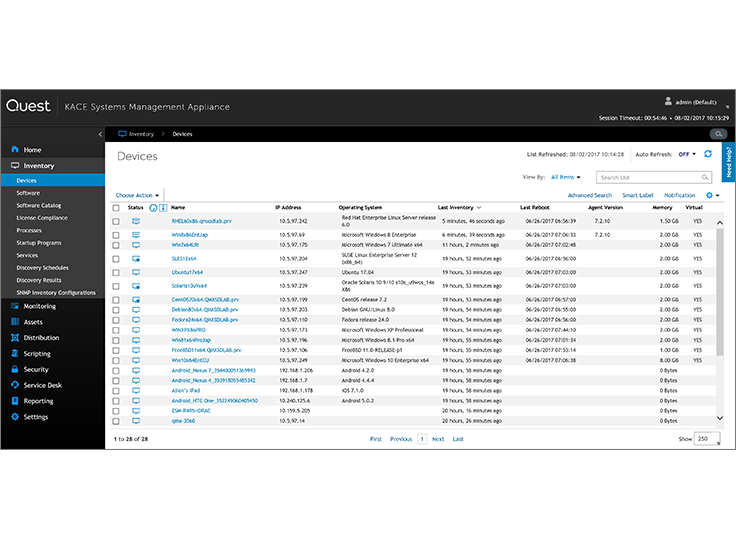Click the Smart Label link
The width and height of the screenshot is (736, 540).
coord(637,195)
